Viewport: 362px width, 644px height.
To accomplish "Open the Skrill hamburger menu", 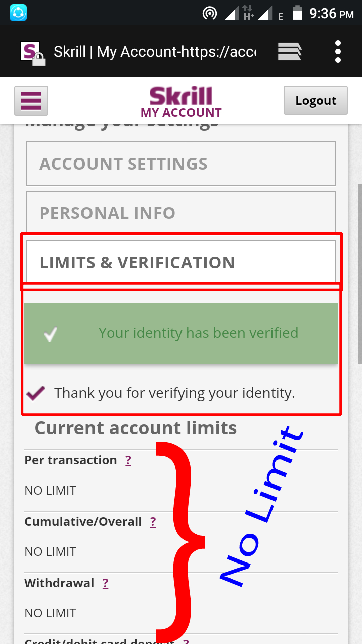I will click(31, 101).
